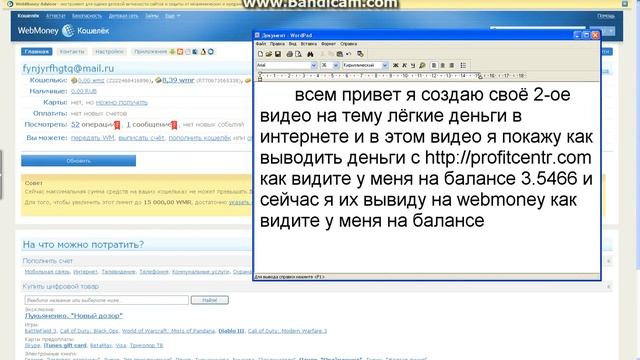This screenshot has width=640, height=360.
Task: Click Battlefield 3 game link
Action: (40, 331)
